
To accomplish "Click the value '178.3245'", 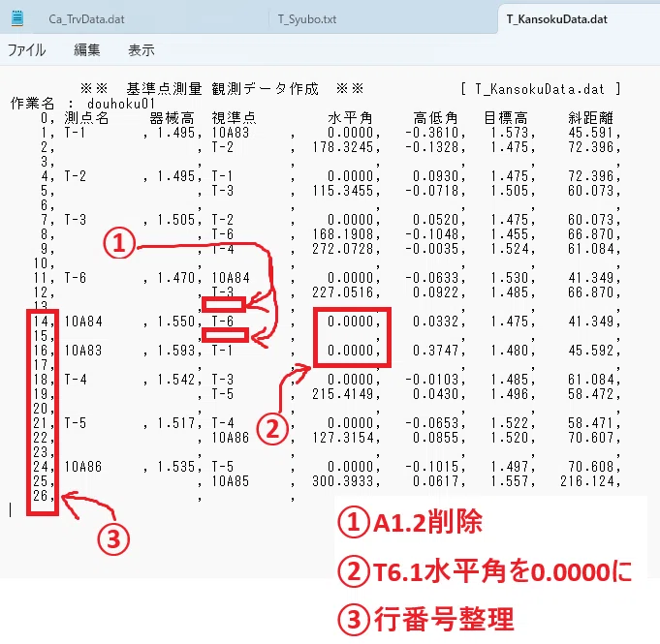I will click(x=343, y=147).
